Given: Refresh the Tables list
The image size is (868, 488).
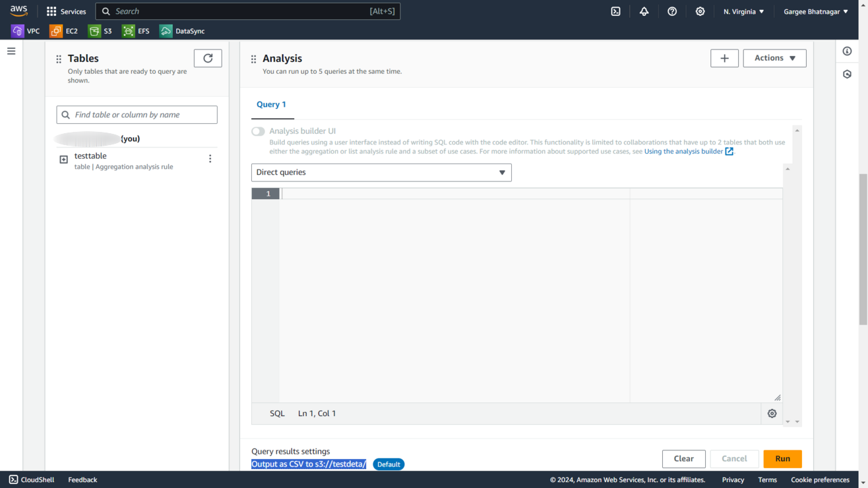Looking at the screenshot, I should click(208, 58).
